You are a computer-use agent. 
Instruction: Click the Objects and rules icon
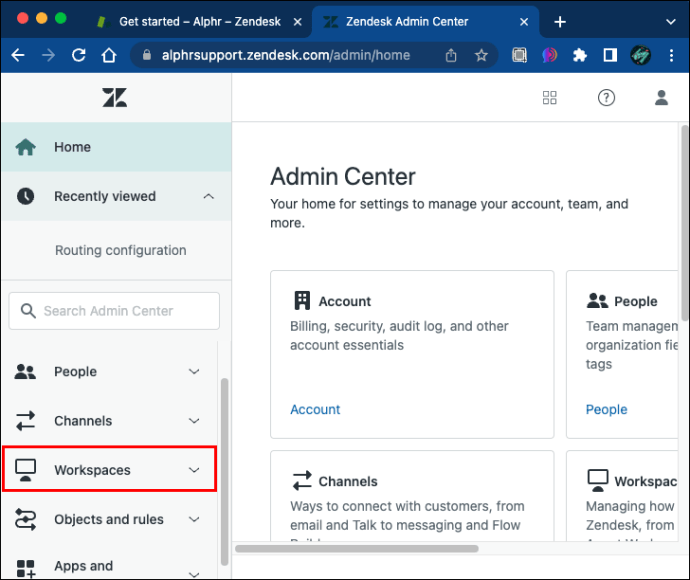click(x=25, y=519)
